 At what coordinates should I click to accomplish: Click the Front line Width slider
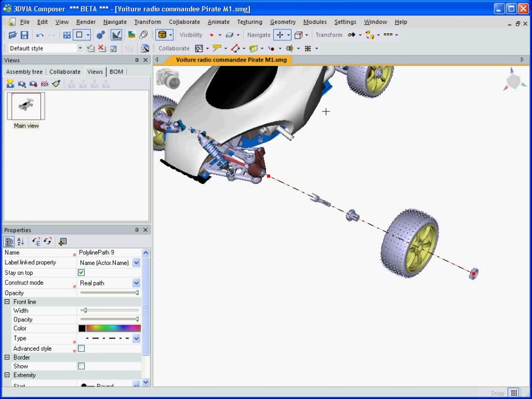click(110, 310)
